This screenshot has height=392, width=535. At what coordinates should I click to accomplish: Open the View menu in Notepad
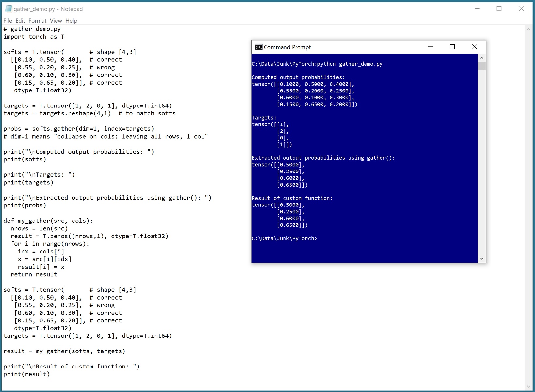[56, 21]
